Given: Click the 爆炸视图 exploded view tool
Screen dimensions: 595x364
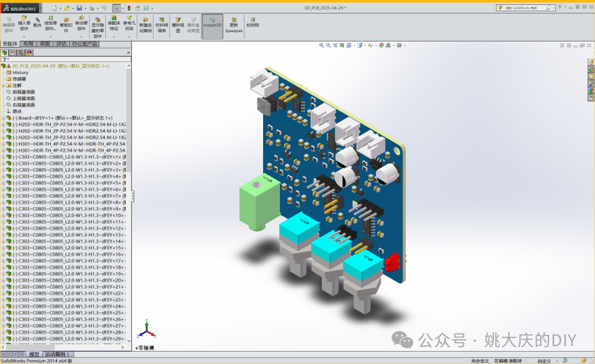Looking at the screenshot, I should point(178,25).
